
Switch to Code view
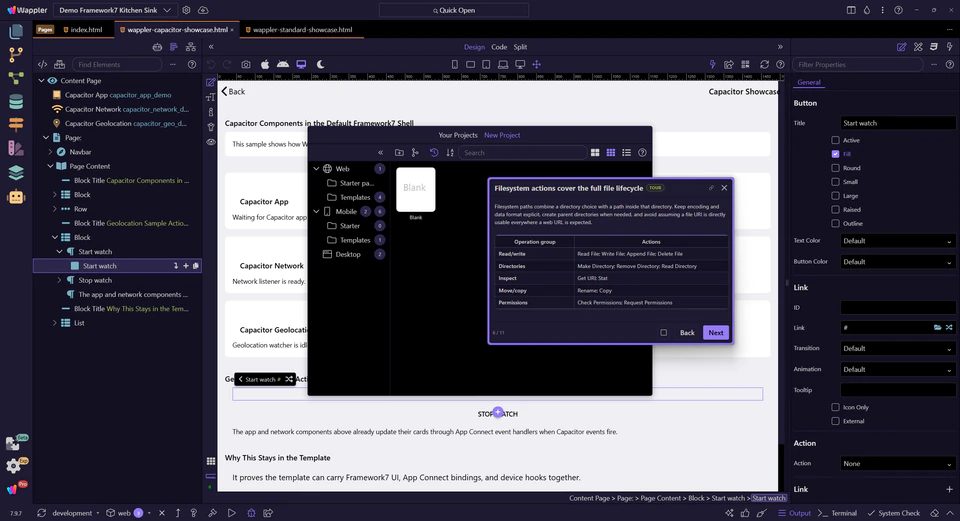(x=499, y=47)
